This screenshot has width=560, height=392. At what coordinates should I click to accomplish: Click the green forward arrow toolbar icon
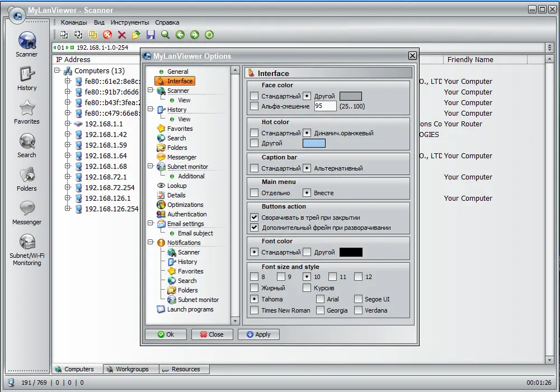coord(195,35)
